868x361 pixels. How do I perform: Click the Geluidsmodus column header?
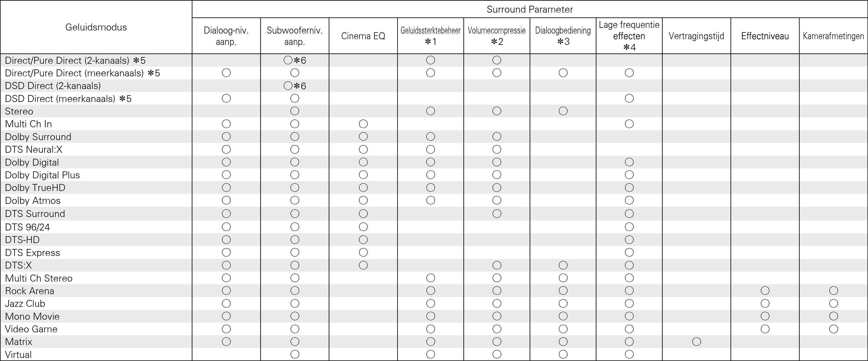click(96, 27)
